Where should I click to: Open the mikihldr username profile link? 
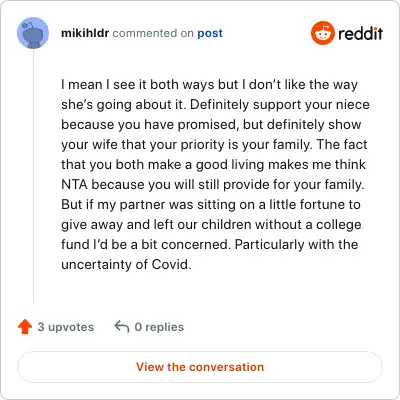(85, 33)
